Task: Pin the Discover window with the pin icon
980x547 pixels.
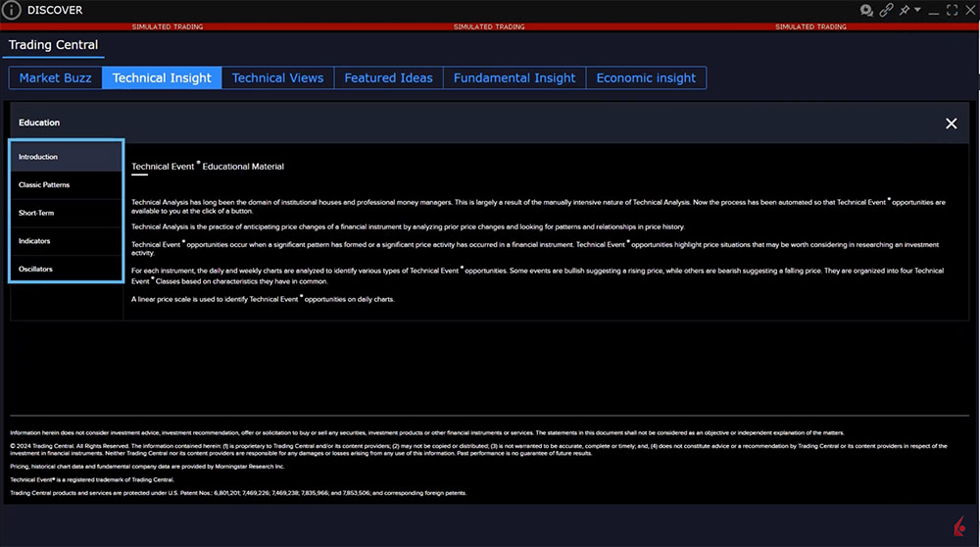Action: pos(904,10)
